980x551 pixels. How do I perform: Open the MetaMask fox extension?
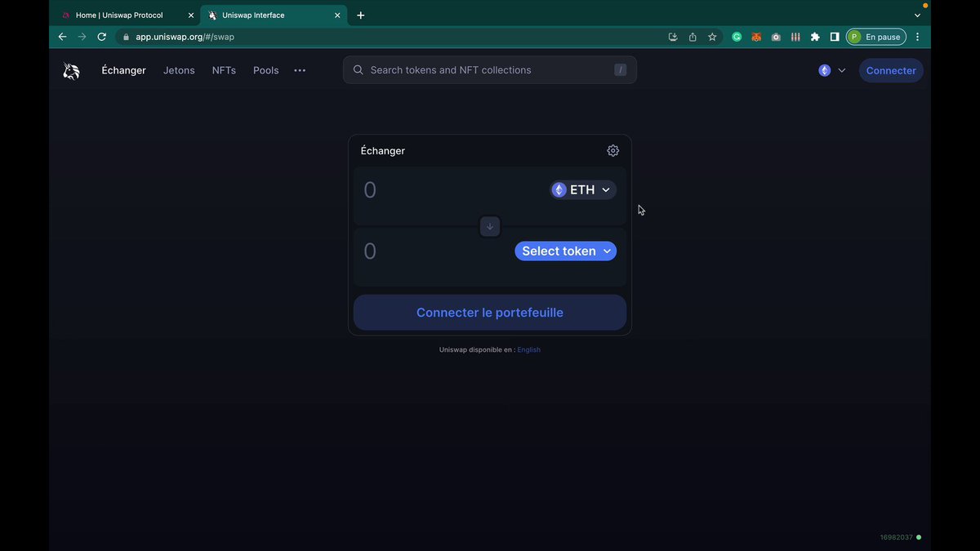coord(756,37)
